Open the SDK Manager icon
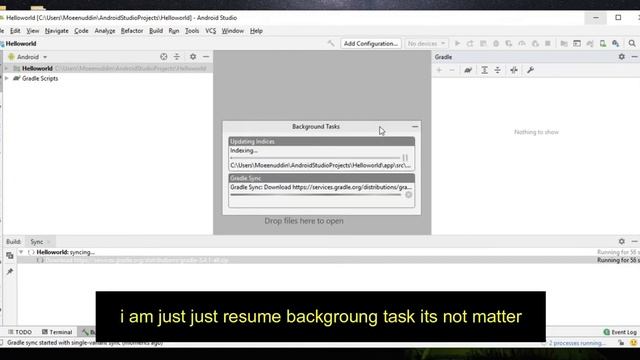640x360 pixels. point(616,43)
